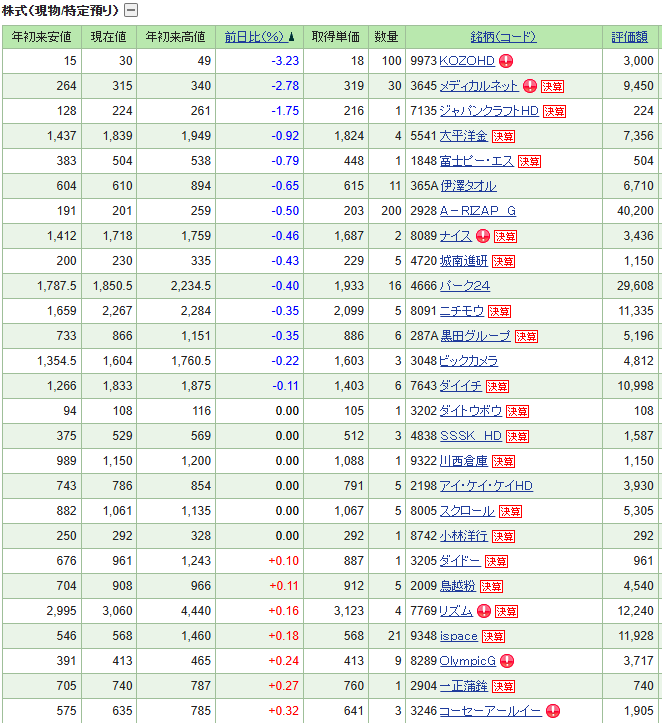Open 決算 badge for スクロール
This screenshot has width=662, height=723.
click(510, 511)
